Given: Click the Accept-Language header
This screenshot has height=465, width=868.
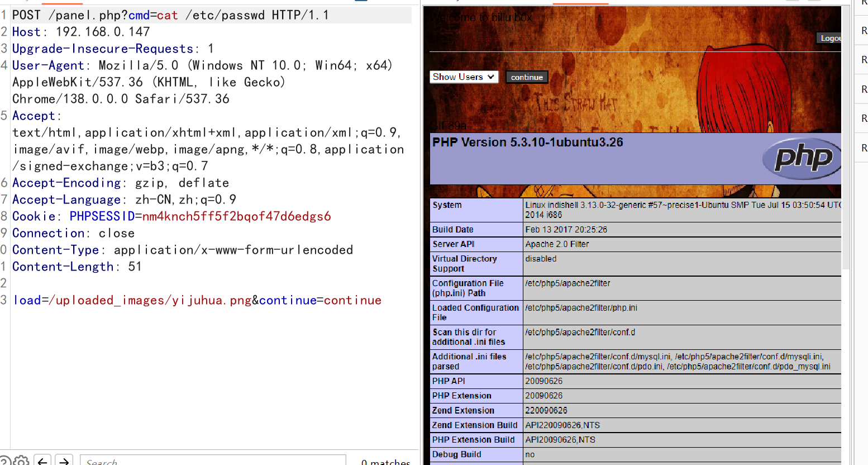Looking at the screenshot, I should (124, 200).
